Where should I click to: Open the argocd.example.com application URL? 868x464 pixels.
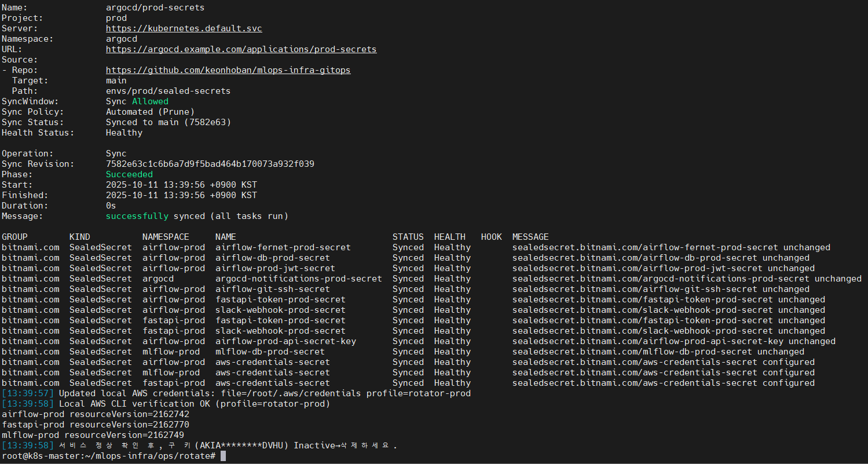coord(241,49)
